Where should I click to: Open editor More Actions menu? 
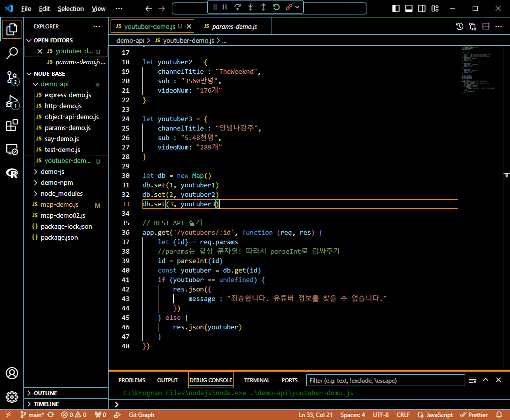tap(499, 26)
